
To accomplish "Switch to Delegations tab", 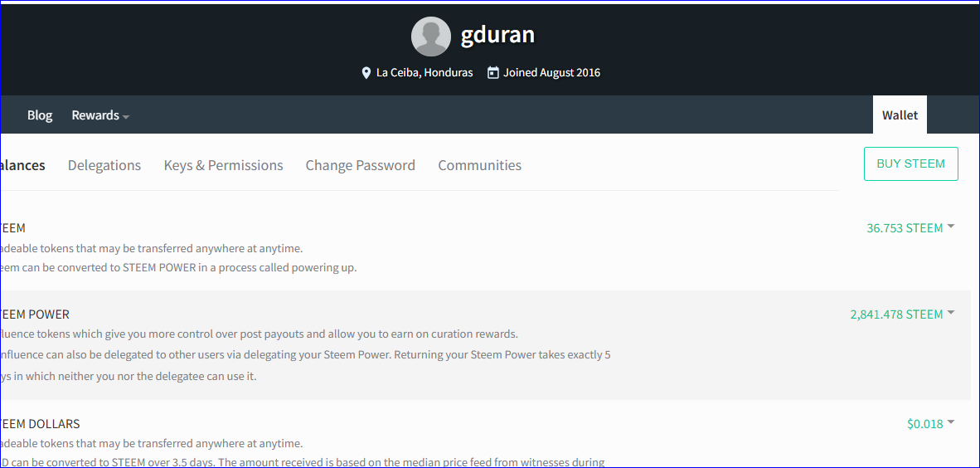I will (x=104, y=165).
